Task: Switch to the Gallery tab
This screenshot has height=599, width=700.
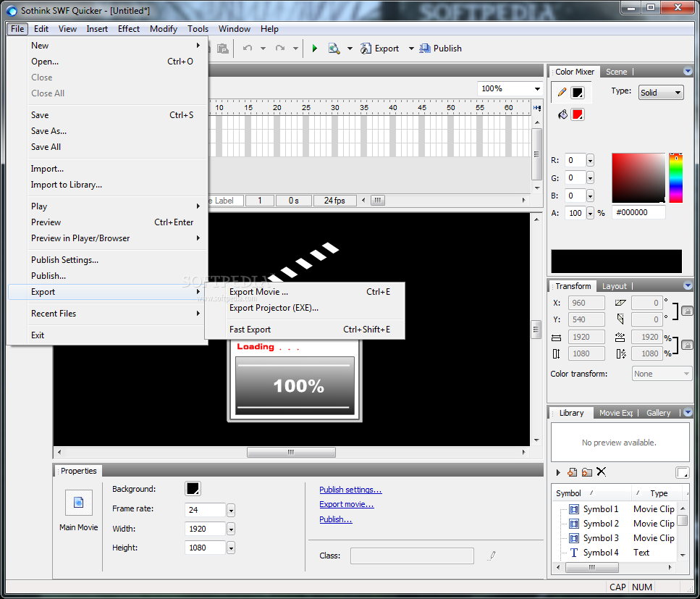Action: pyautogui.click(x=659, y=413)
